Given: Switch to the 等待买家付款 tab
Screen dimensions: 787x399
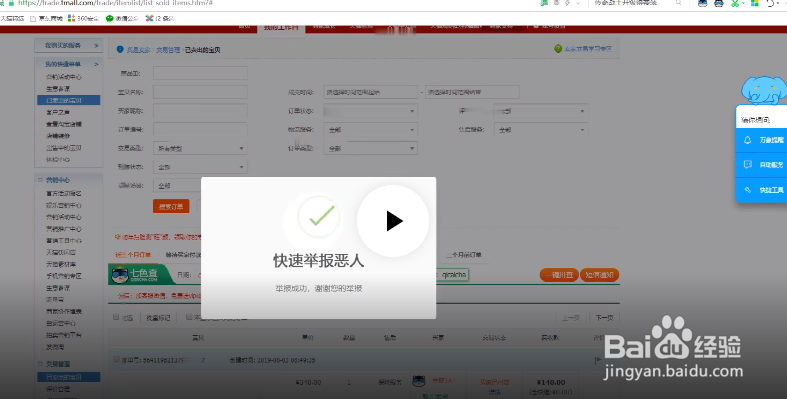Looking at the screenshot, I should [183, 254].
